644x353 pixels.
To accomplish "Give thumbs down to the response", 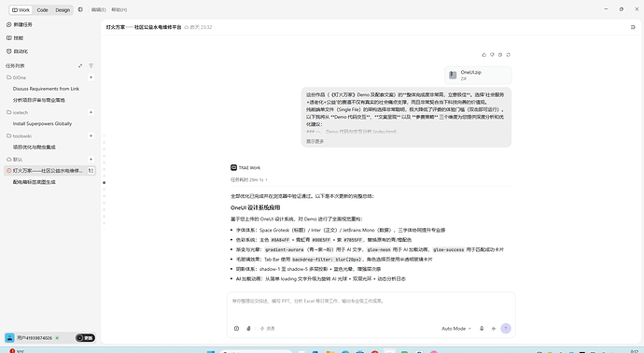I will pos(492,55).
